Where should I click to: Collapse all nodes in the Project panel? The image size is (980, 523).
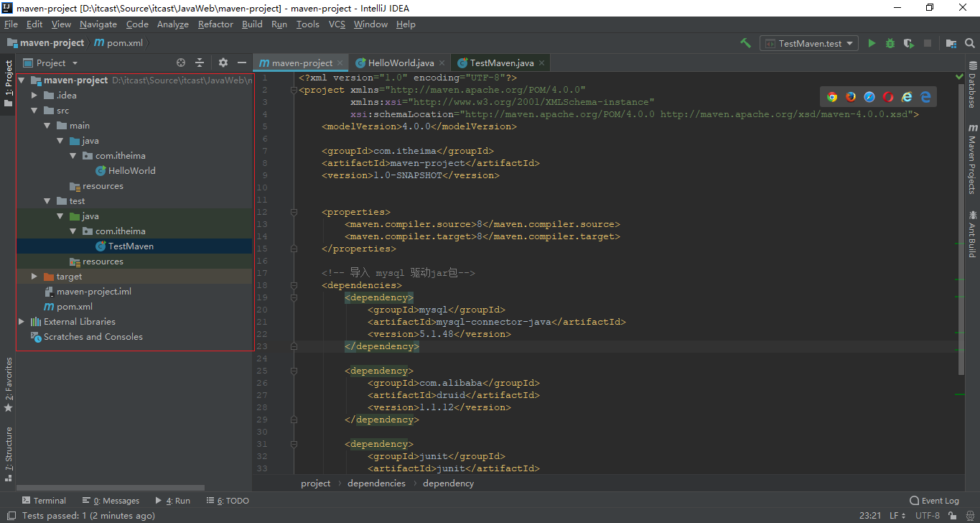[200, 63]
